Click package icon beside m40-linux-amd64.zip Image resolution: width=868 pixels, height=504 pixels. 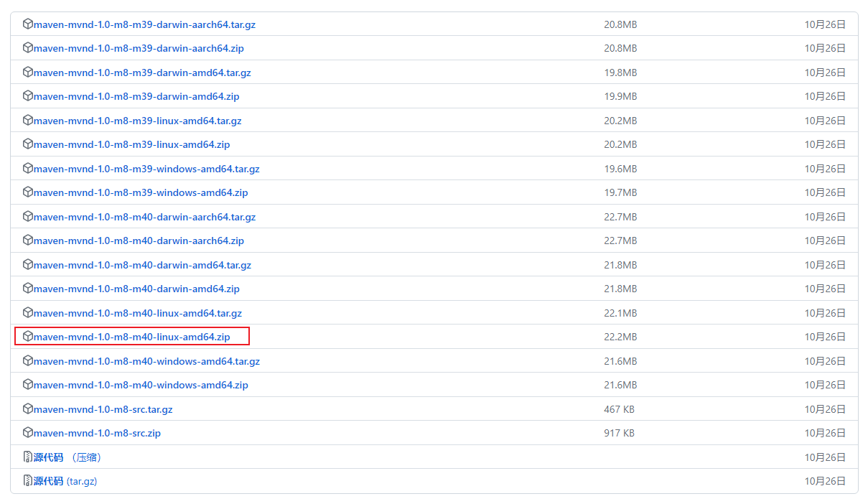pyautogui.click(x=28, y=337)
